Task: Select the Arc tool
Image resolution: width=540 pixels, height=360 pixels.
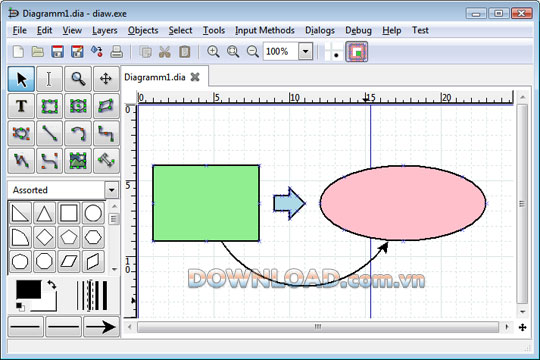Action: point(78,133)
